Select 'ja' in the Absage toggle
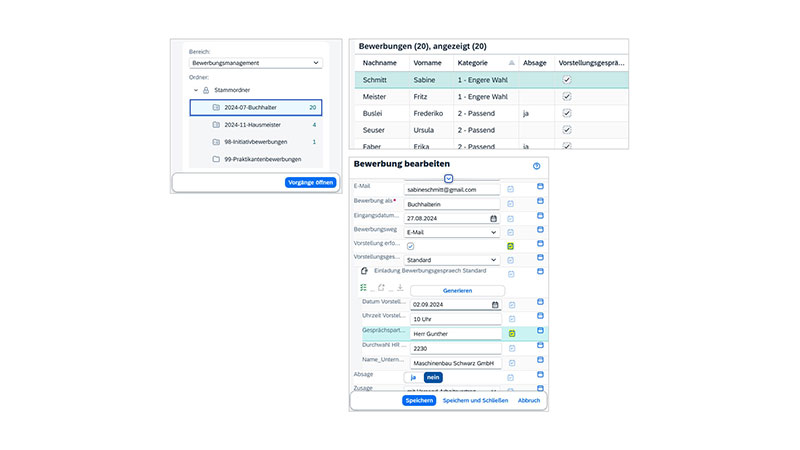This screenshot has height=450, width=800. click(413, 377)
